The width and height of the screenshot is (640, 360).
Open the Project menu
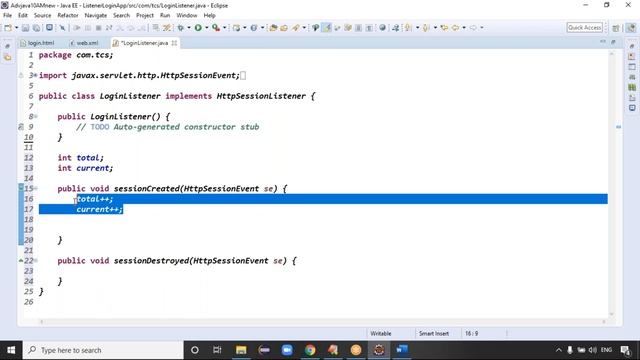tap(145, 16)
